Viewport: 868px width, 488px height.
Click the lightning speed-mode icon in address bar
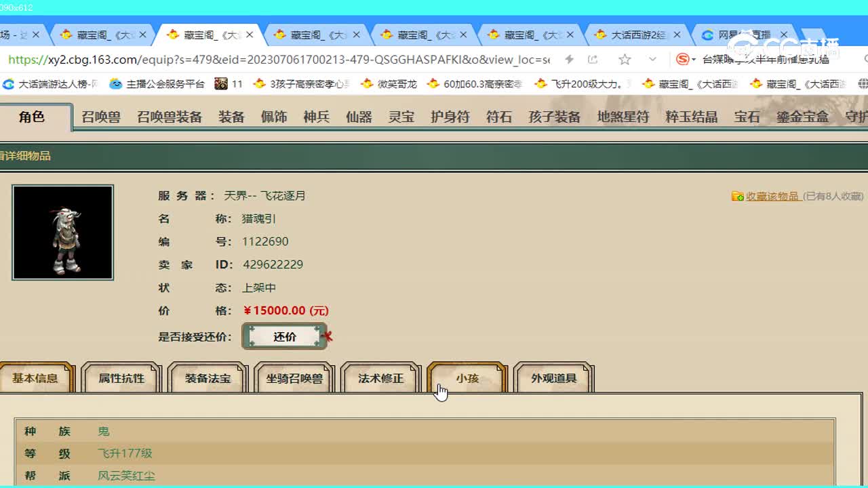(570, 60)
